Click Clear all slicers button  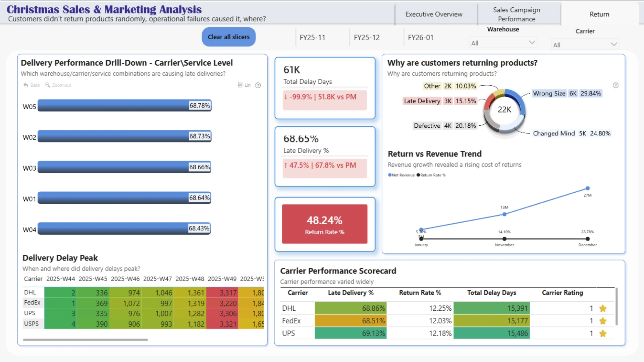[x=229, y=37]
